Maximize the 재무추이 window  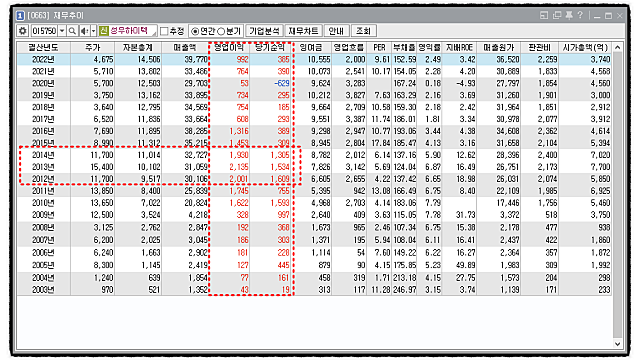click(x=609, y=16)
